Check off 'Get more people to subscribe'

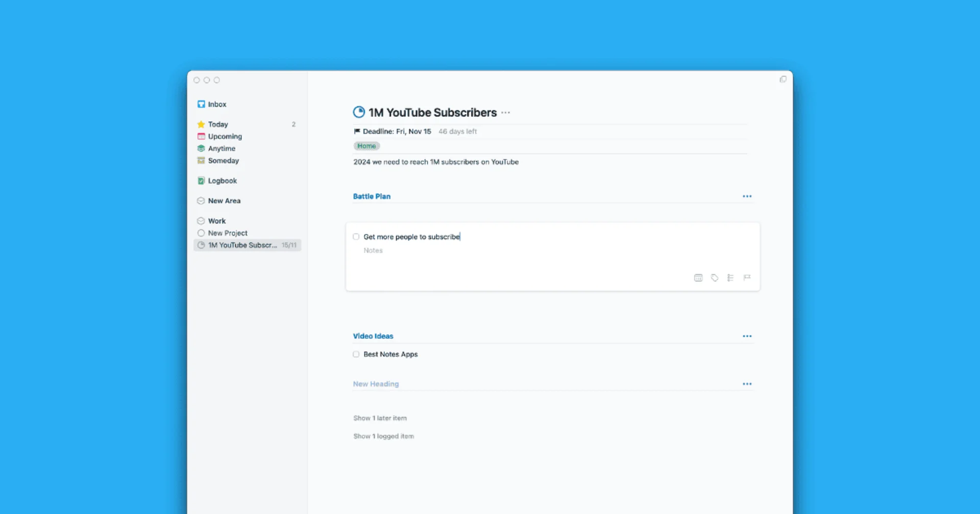pos(356,237)
